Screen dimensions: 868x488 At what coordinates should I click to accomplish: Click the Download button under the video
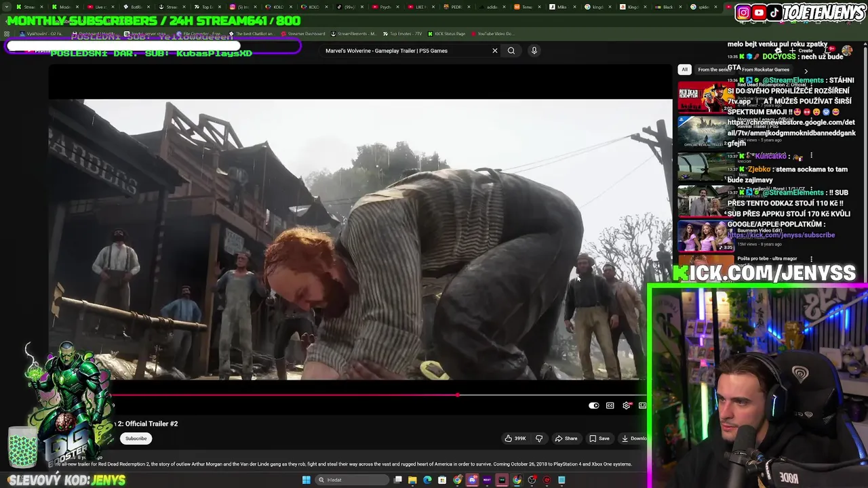coord(635,439)
